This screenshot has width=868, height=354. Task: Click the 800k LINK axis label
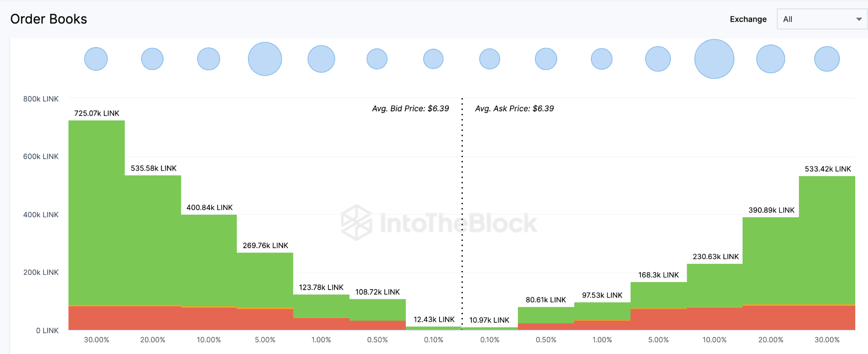point(41,99)
